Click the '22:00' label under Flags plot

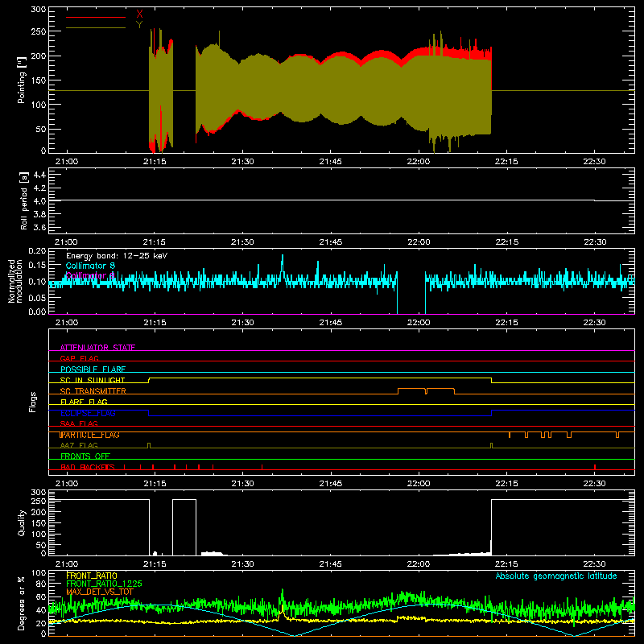(x=419, y=484)
